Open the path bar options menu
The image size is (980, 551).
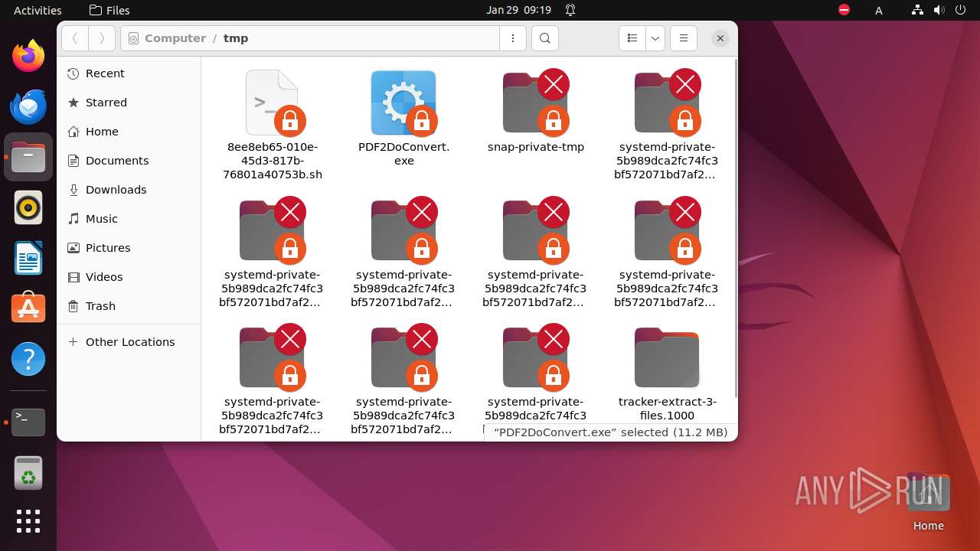point(512,38)
